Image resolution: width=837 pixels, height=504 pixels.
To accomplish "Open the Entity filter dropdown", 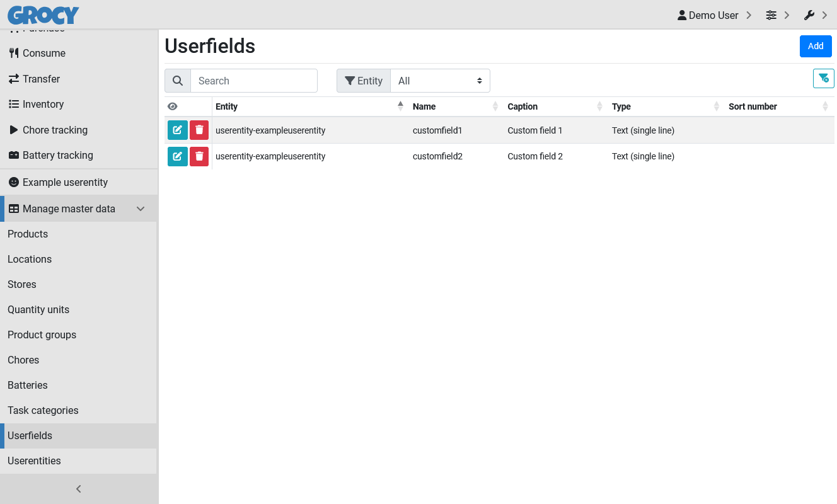I will [440, 81].
